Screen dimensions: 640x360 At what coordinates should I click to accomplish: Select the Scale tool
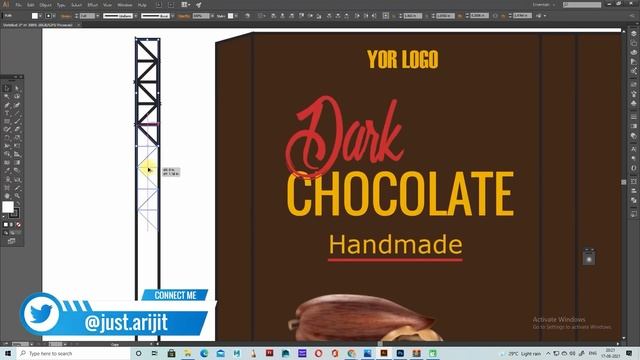pos(17,138)
